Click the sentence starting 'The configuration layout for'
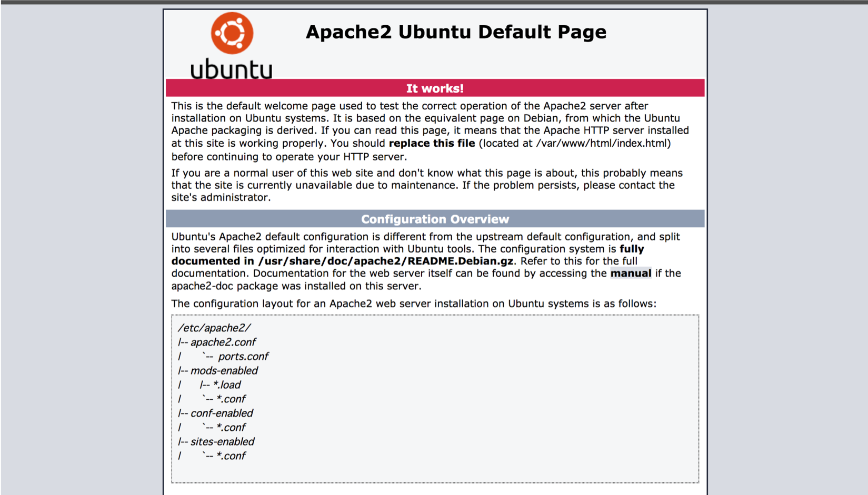The width and height of the screenshot is (868, 495). [x=414, y=304]
